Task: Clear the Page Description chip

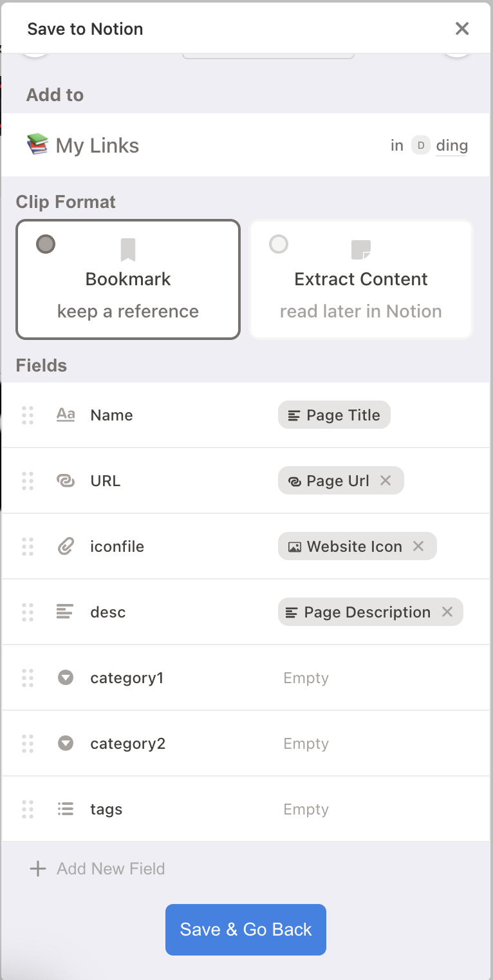Action: (447, 612)
